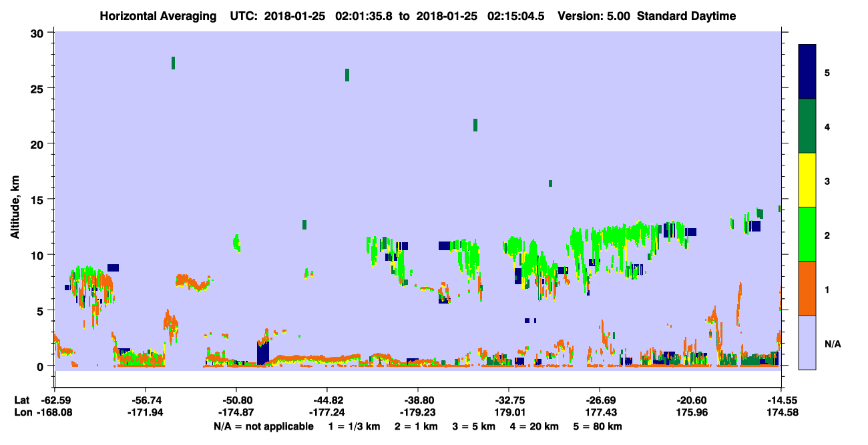Click the dark blue colorbar segment labeled 5
This screenshot has height=445, width=868.
[x=807, y=72]
